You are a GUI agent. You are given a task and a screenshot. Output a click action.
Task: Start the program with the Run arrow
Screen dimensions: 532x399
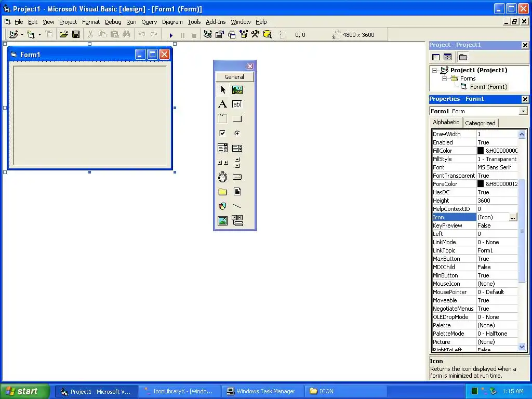[170, 35]
